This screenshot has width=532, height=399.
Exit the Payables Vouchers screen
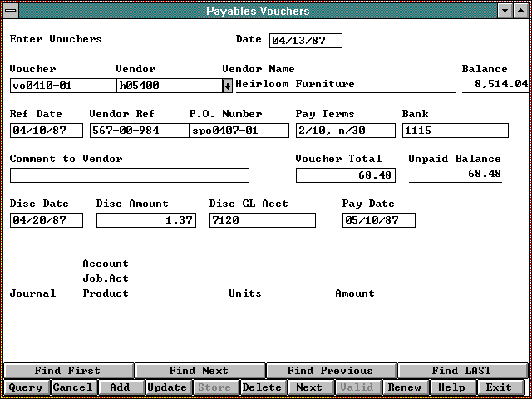(499, 387)
